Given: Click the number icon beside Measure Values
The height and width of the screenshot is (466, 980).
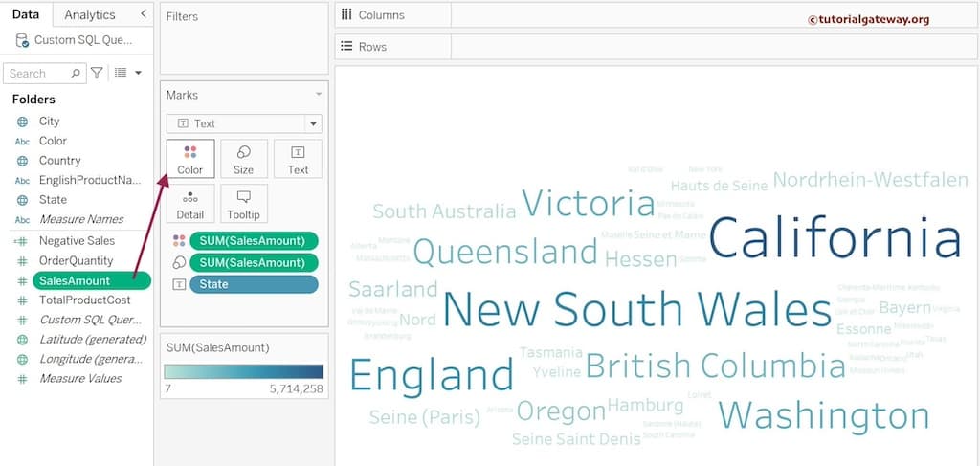Looking at the screenshot, I should coord(23,379).
